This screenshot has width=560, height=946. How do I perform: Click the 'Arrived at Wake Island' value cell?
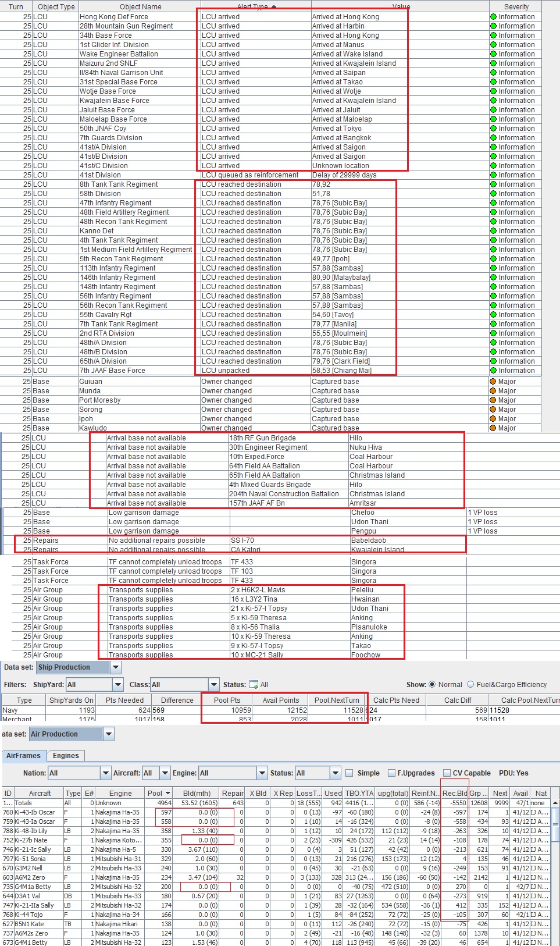click(x=400, y=54)
